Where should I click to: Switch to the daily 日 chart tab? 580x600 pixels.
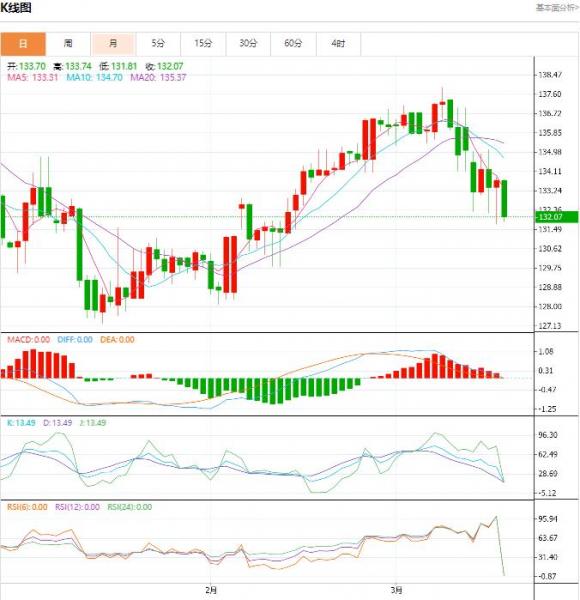[23, 44]
